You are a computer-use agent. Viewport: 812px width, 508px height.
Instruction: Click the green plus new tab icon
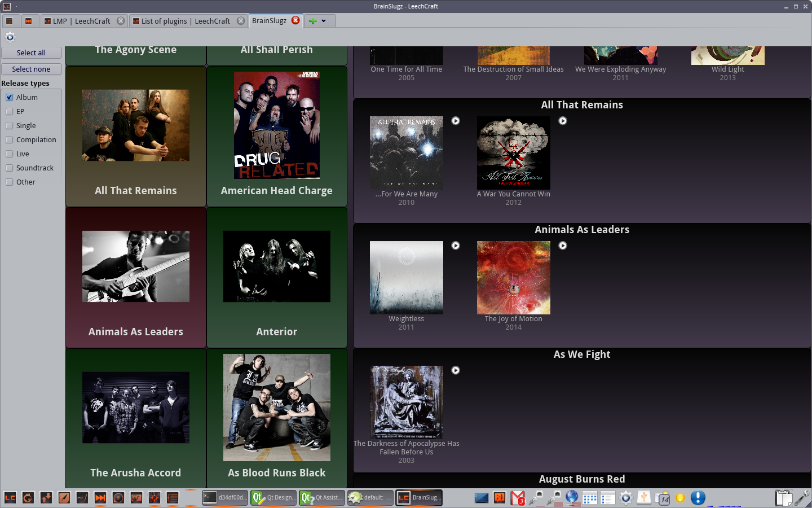click(x=312, y=21)
